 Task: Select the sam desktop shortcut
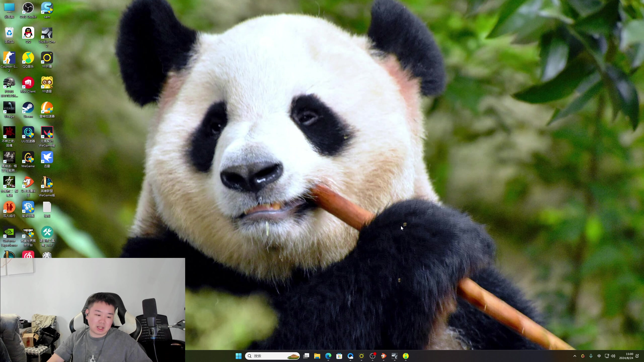coord(47,10)
